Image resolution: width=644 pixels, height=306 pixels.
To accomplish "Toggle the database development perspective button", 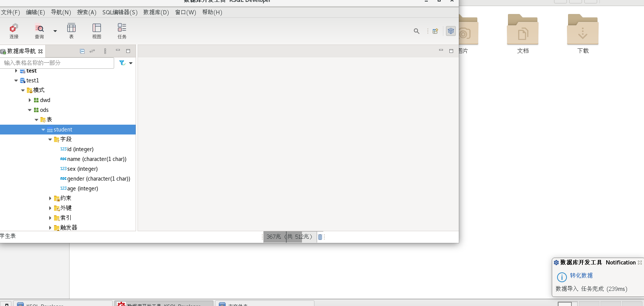I will click(x=451, y=31).
